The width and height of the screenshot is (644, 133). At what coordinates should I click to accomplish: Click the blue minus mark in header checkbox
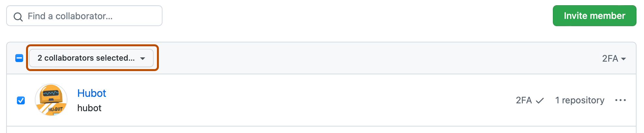(x=19, y=58)
